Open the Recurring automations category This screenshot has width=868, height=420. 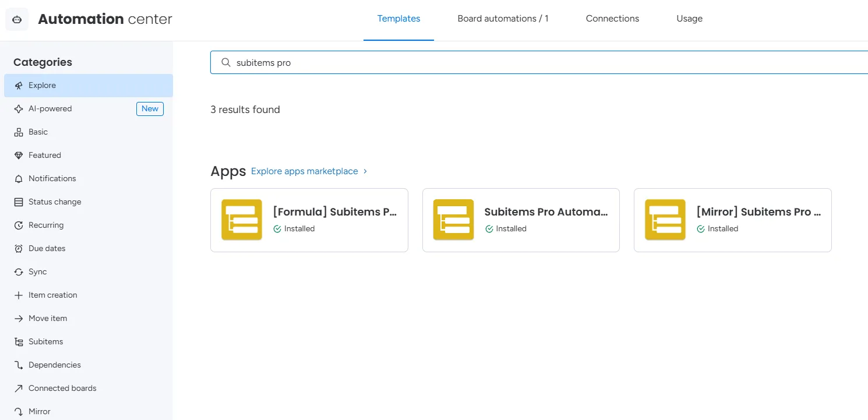(x=47, y=225)
